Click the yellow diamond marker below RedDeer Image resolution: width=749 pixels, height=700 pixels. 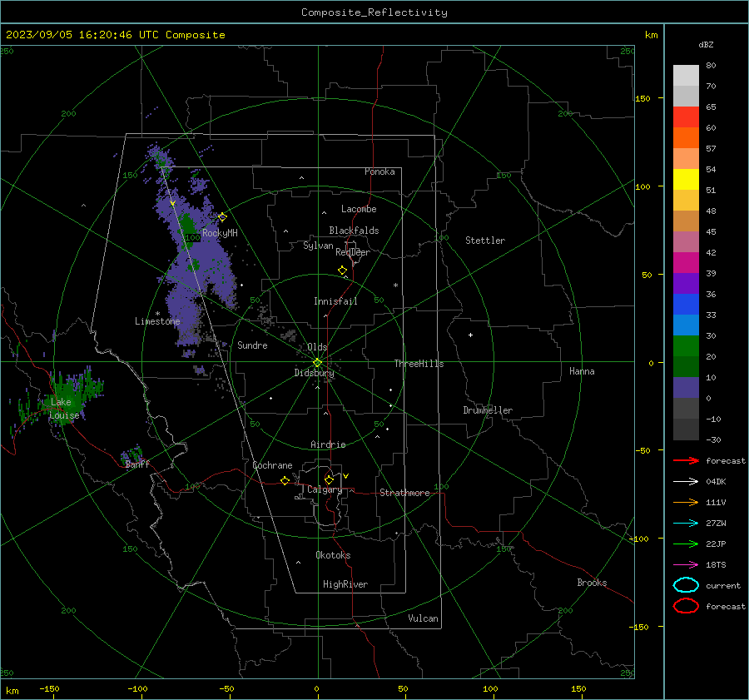point(343,271)
